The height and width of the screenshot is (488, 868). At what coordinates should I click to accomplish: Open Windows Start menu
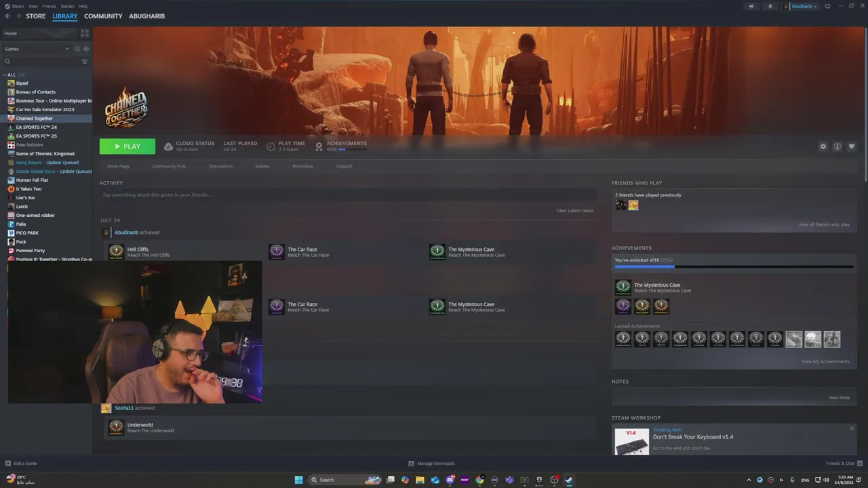coord(299,480)
